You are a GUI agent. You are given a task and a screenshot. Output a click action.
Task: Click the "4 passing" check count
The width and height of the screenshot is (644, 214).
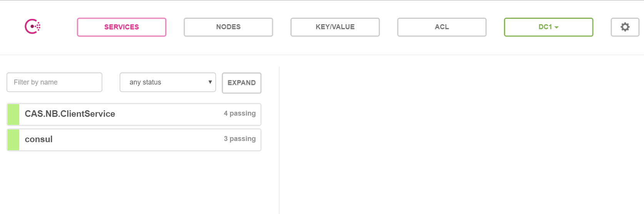point(240,114)
